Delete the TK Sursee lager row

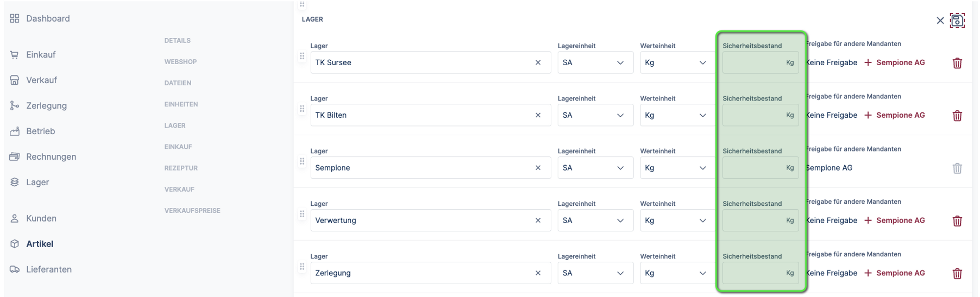(x=956, y=63)
